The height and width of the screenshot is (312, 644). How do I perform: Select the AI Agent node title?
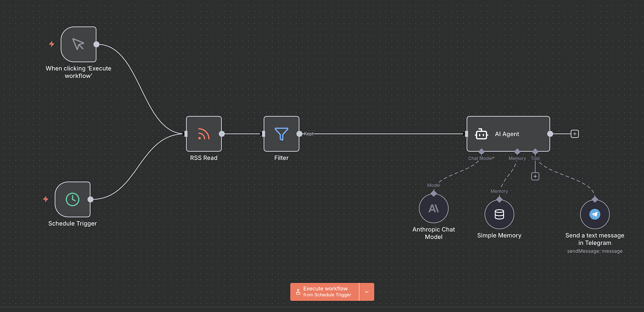(x=507, y=134)
